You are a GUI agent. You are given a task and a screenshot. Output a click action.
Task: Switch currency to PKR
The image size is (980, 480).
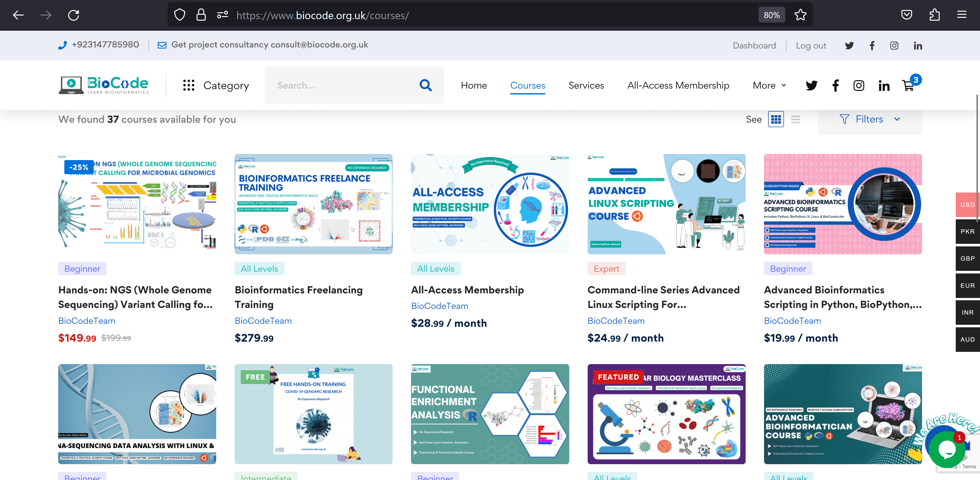[967, 231]
